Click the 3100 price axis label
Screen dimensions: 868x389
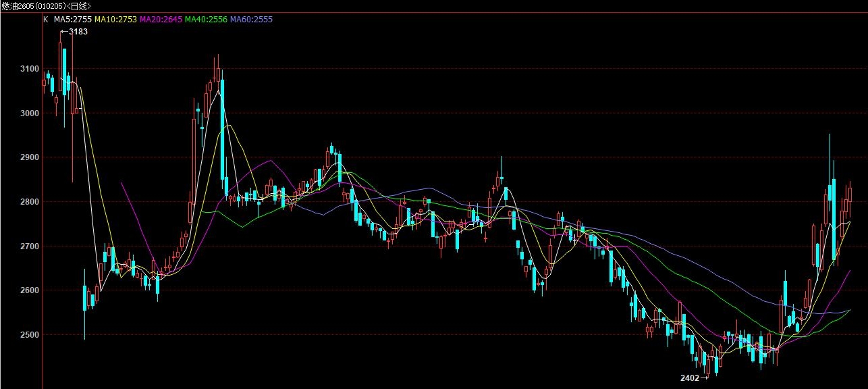(30, 69)
